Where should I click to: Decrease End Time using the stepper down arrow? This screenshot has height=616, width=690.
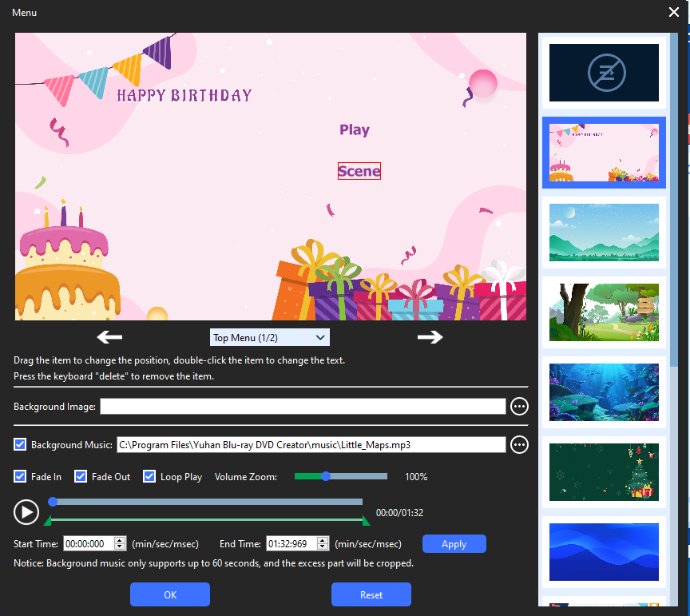pyautogui.click(x=323, y=547)
